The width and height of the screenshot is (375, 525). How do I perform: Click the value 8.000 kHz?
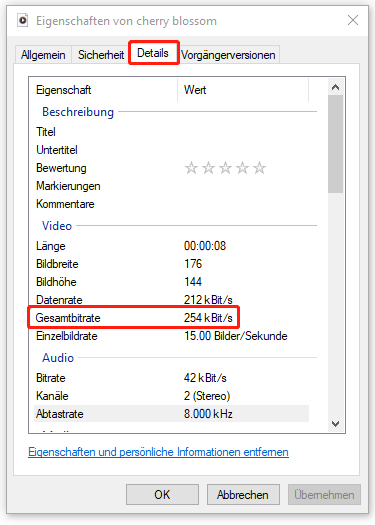(208, 414)
